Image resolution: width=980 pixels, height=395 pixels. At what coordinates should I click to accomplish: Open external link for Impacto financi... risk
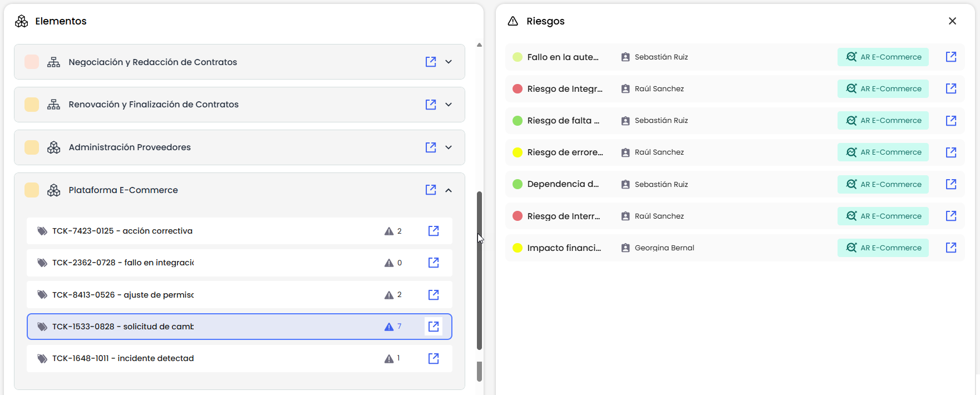[951, 248]
